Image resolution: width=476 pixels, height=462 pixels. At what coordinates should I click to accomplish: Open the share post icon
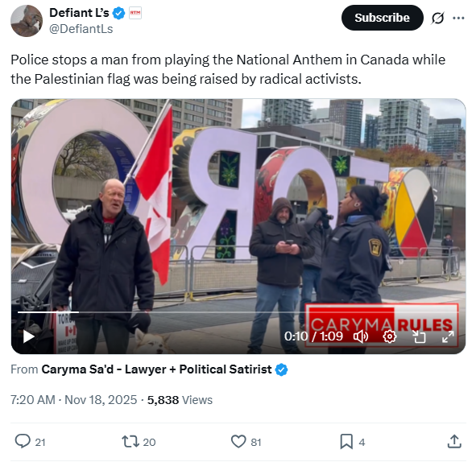[x=454, y=441]
